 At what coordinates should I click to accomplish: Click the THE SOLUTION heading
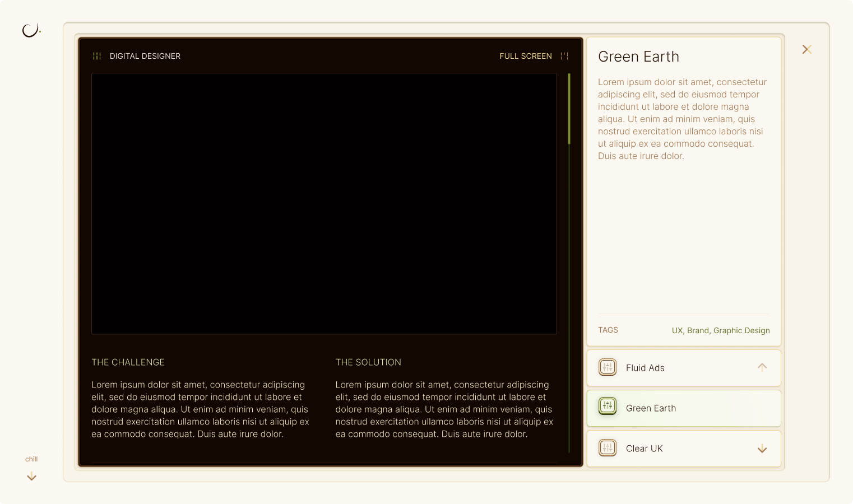click(x=368, y=362)
